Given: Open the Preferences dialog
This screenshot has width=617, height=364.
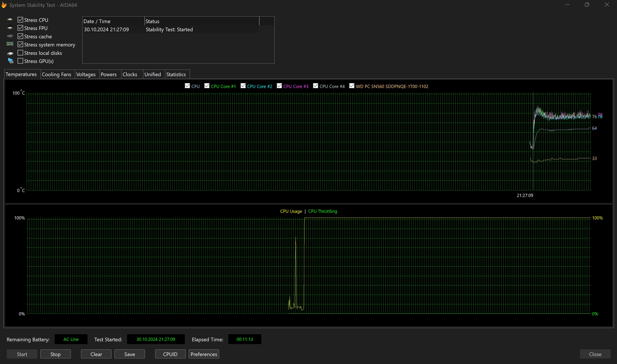Looking at the screenshot, I should [203, 354].
